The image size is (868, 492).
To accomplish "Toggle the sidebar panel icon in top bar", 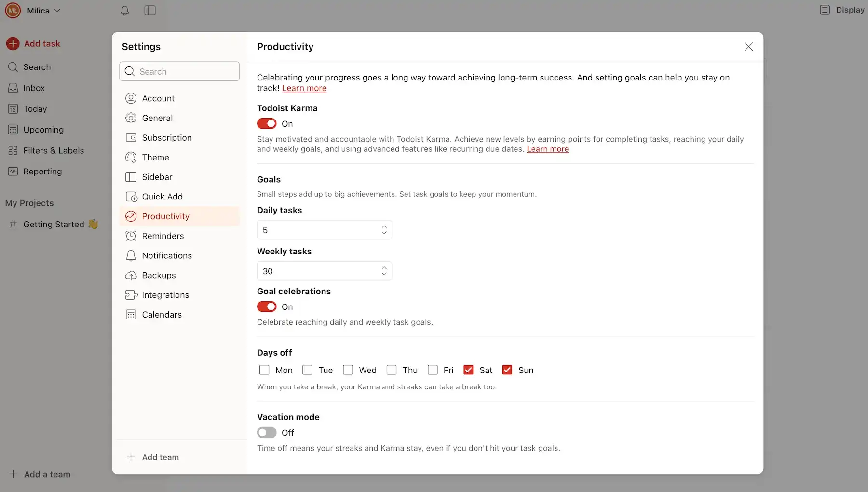I will tap(150, 11).
